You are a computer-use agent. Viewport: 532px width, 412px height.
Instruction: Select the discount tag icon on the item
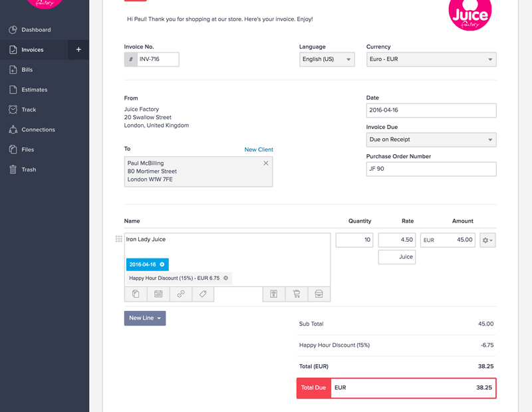pos(201,294)
